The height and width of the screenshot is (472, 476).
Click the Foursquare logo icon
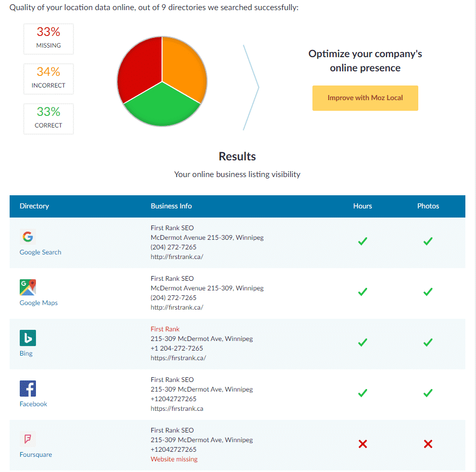tap(28, 439)
